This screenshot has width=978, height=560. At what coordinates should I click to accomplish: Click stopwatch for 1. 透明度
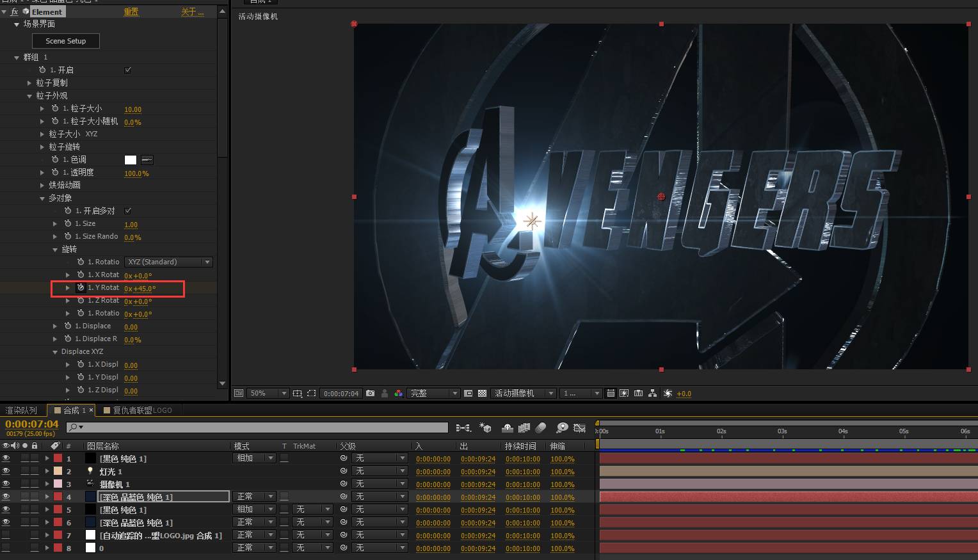tap(55, 172)
